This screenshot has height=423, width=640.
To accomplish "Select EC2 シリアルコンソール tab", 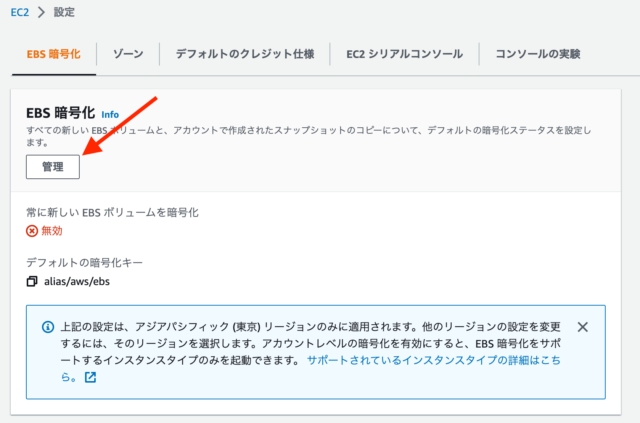I will pos(404,54).
